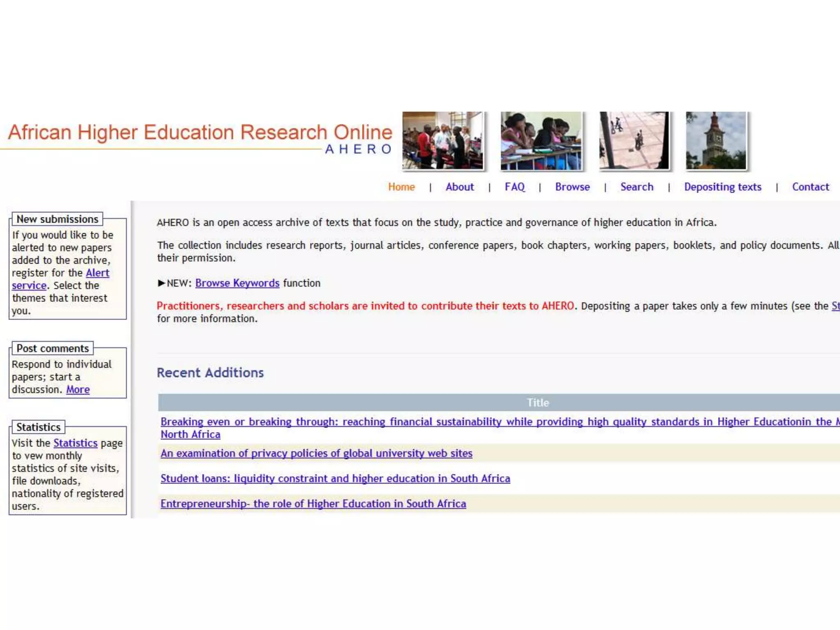Open the FAQ menu link

514,187
